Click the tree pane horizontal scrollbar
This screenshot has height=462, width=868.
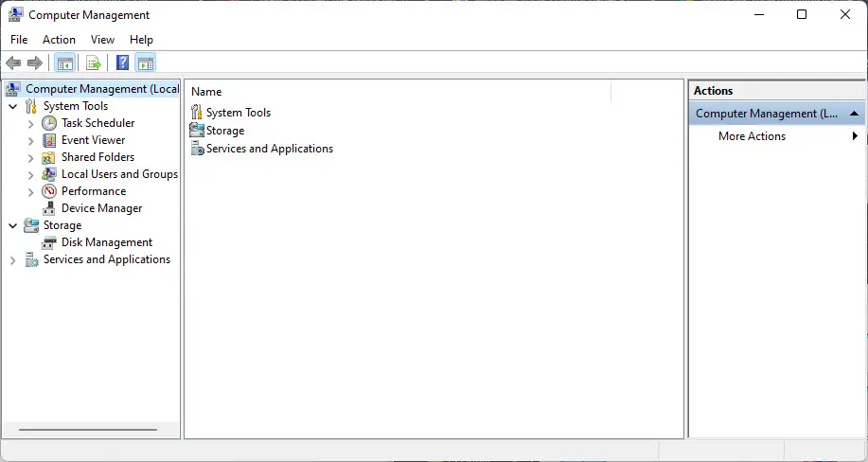click(87, 429)
